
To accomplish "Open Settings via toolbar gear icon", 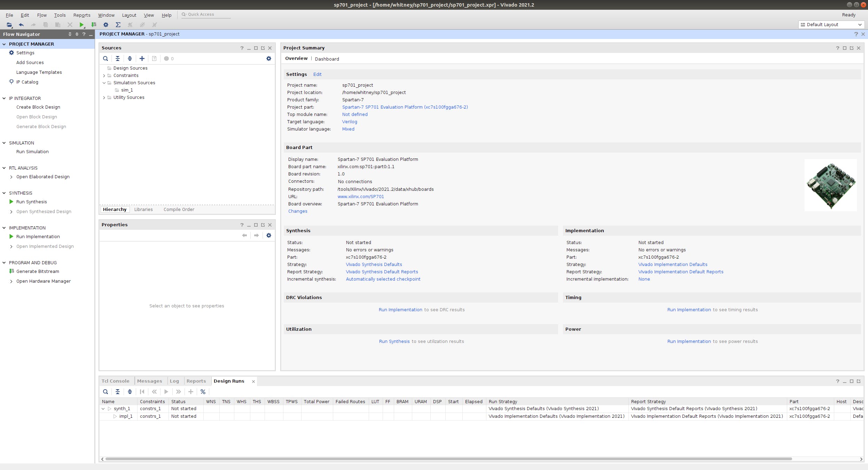I will [x=106, y=25].
